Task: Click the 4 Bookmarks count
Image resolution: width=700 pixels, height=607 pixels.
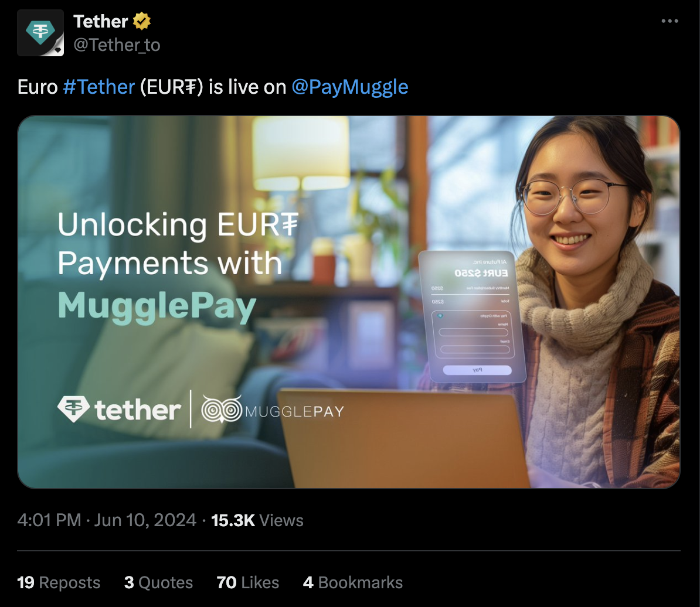Action: [x=353, y=582]
